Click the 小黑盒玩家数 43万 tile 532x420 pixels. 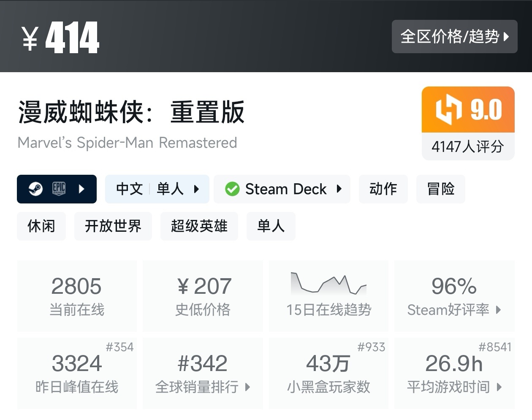328,373
